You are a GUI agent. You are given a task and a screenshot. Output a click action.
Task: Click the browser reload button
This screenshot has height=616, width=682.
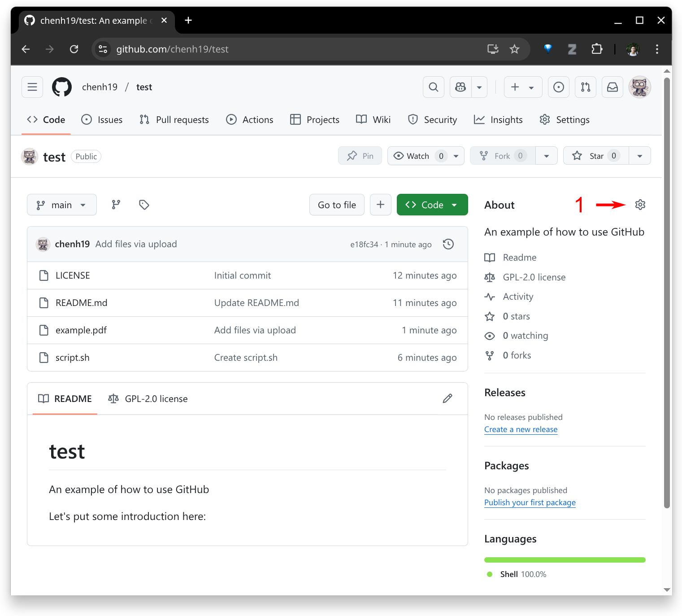click(x=74, y=49)
